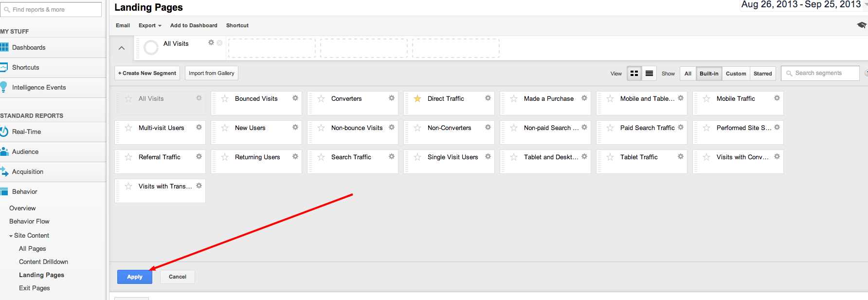Import a segment from Gallery
This screenshot has width=868, height=300.
tap(211, 73)
